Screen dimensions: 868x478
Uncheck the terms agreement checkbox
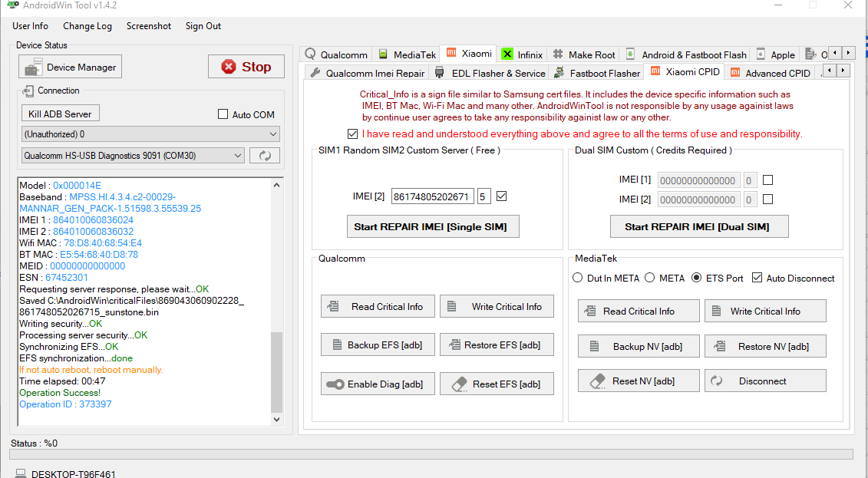click(352, 134)
